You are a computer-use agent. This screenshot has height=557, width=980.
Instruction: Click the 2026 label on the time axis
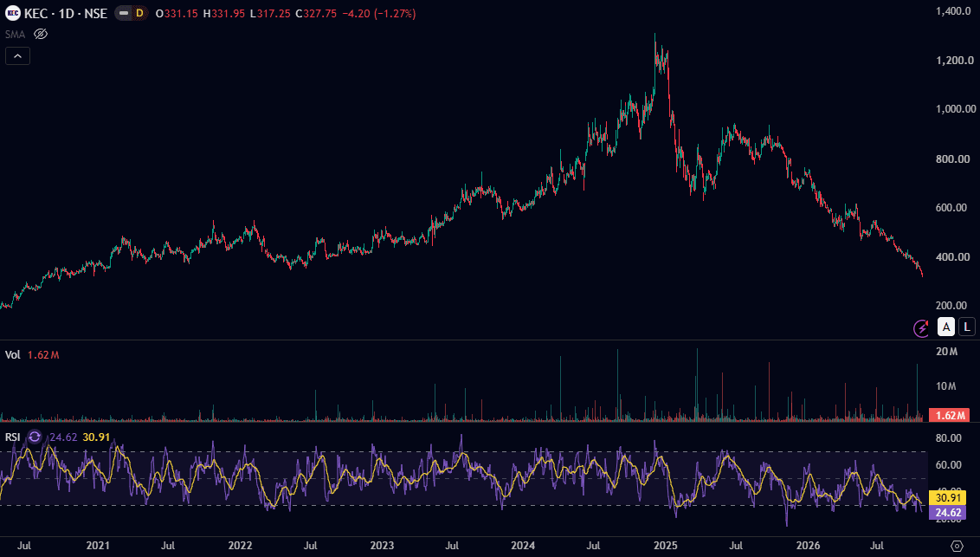pyautogui.click(x=808, y=546)
